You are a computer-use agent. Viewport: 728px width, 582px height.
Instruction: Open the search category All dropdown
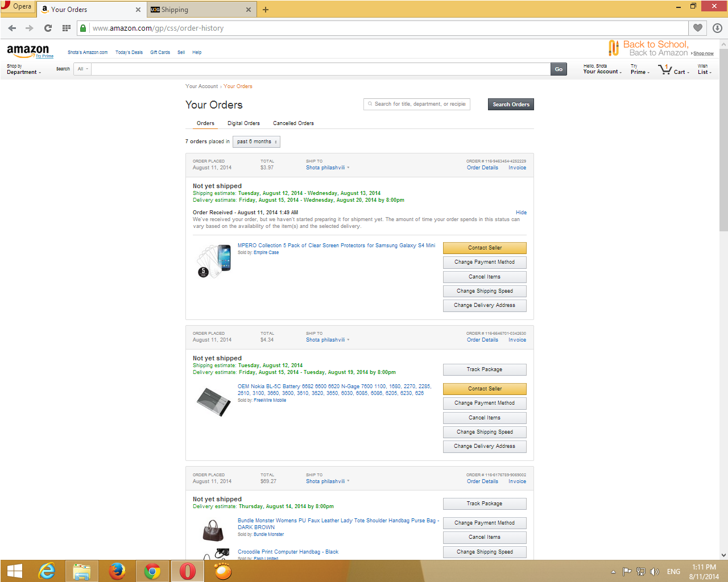pos(83,69)
